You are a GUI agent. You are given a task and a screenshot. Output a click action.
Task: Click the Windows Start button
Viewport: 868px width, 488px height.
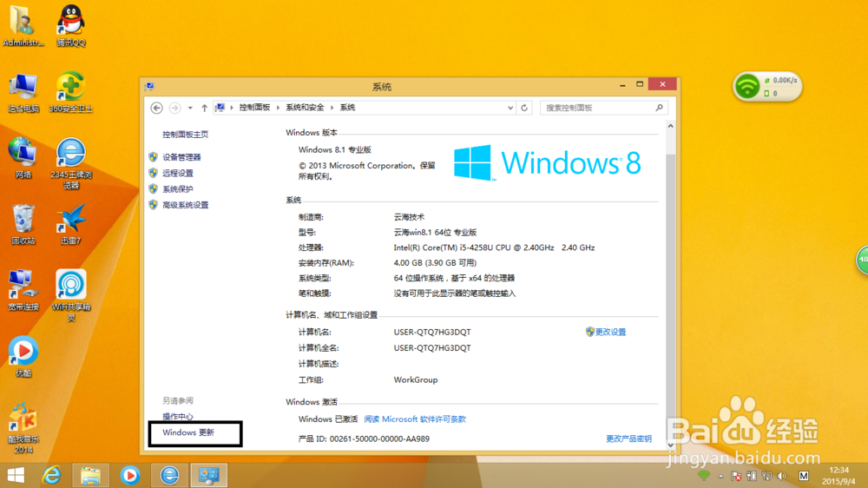[16, 475]
